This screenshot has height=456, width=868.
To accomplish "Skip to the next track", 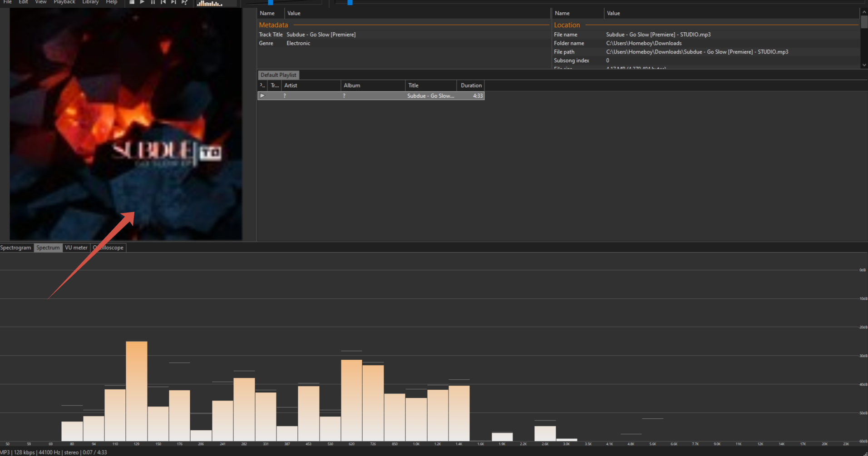I will pos(173,2).
